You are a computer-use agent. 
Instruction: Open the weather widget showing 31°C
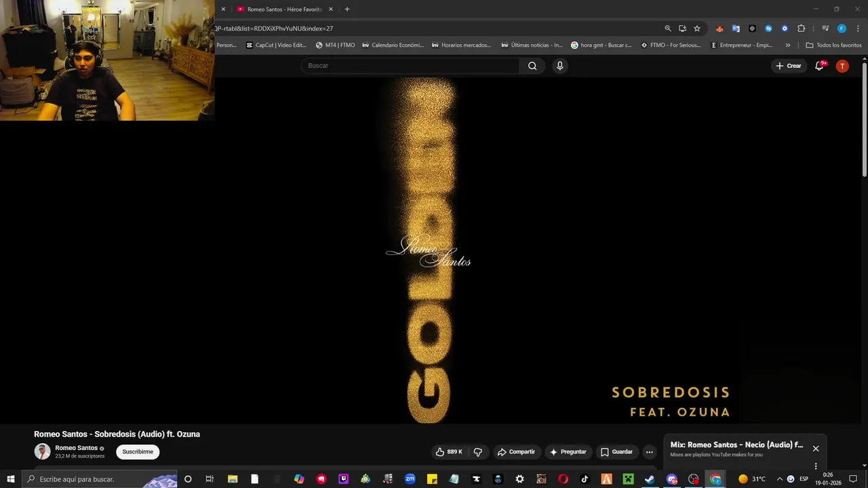751,479
